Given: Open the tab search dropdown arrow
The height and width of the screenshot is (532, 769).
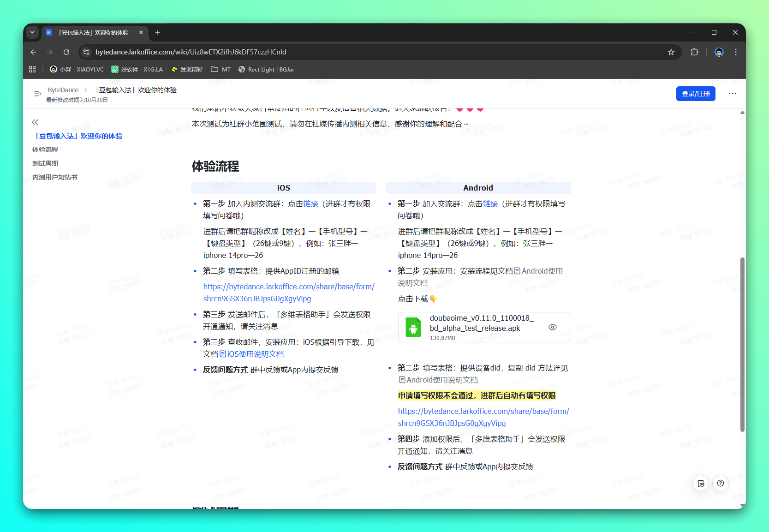Looking at the screenshot, I should click(x=32, y=32).
